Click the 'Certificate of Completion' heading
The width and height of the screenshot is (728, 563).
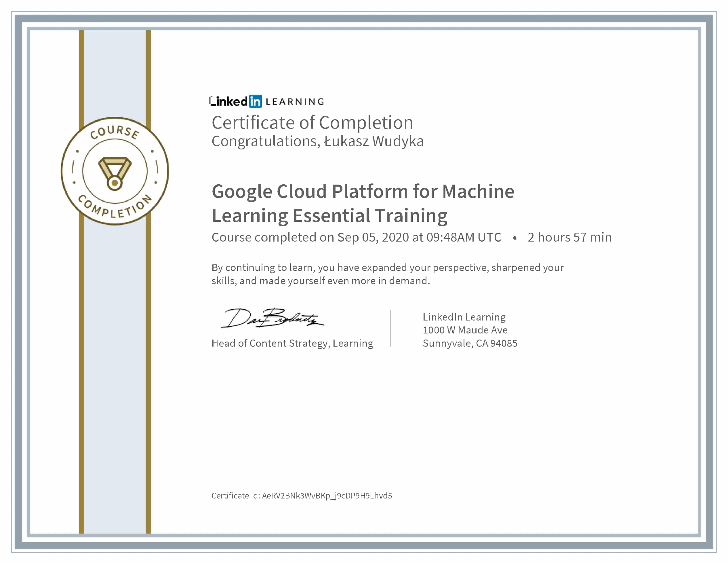pos(312,122)
